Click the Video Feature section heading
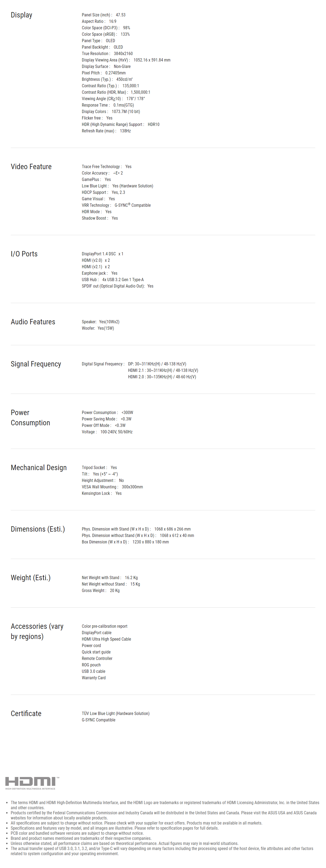 (x=31, y=166)
